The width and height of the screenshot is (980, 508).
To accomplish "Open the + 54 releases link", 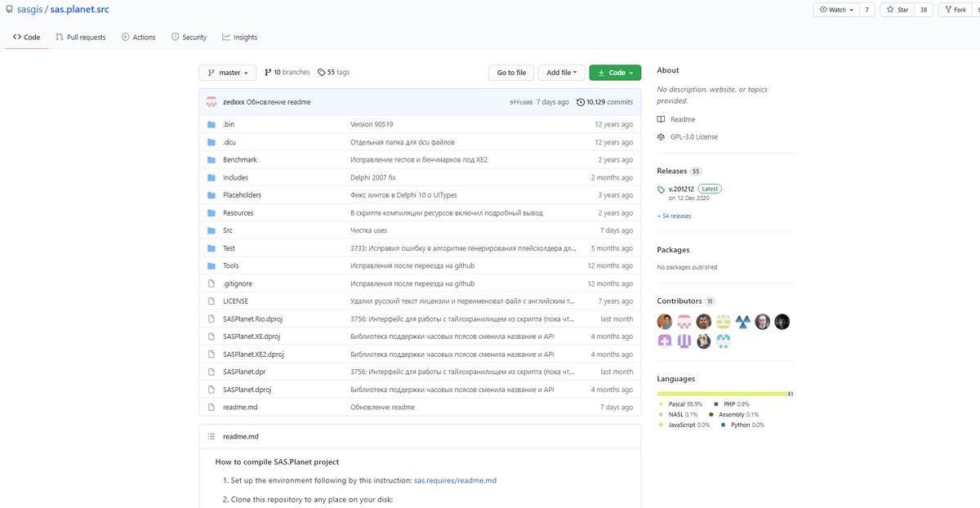I will click(674, 216).
